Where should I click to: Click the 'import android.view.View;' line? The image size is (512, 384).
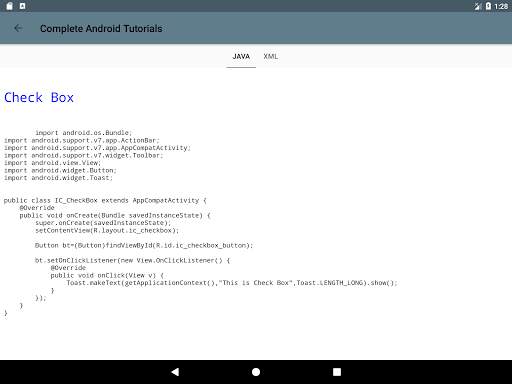(52, 163)
